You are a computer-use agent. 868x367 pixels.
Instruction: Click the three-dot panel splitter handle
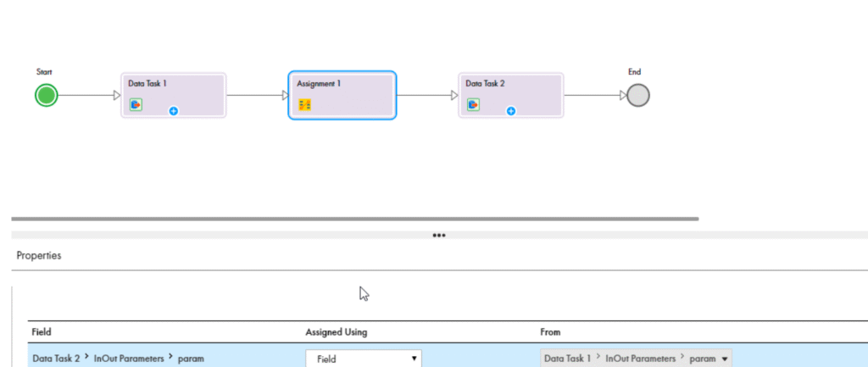pyautogui.click(x=439, y=236)
